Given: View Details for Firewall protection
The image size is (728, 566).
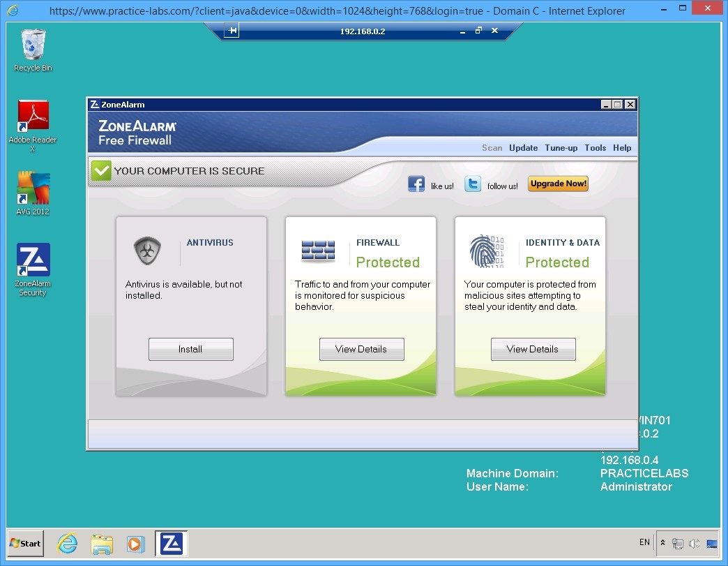Looking at the screenshot, I should click(361, 349).
